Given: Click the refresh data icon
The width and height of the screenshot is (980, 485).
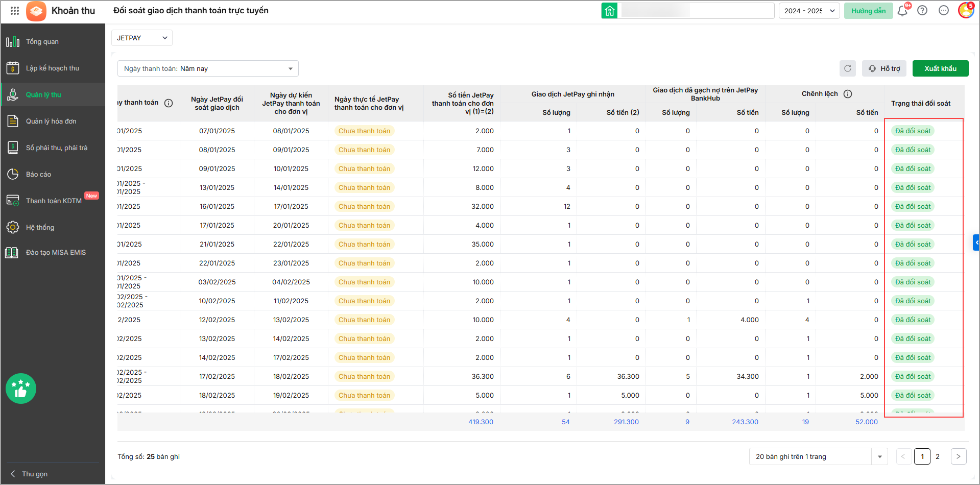Looking at the screenshot, I should pyautogui.click(x=848, y=68).
